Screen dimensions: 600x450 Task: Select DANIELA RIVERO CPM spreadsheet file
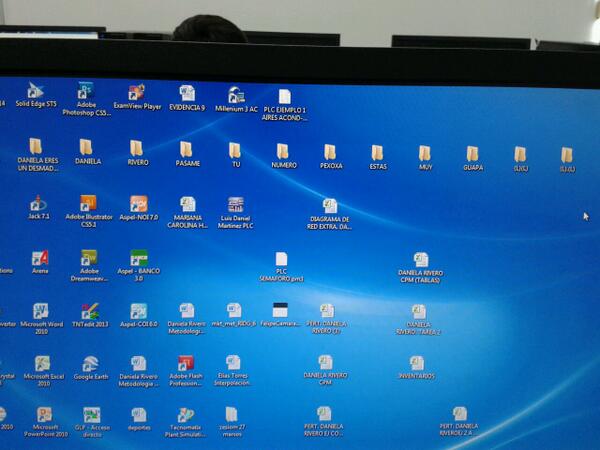point(325,370)
